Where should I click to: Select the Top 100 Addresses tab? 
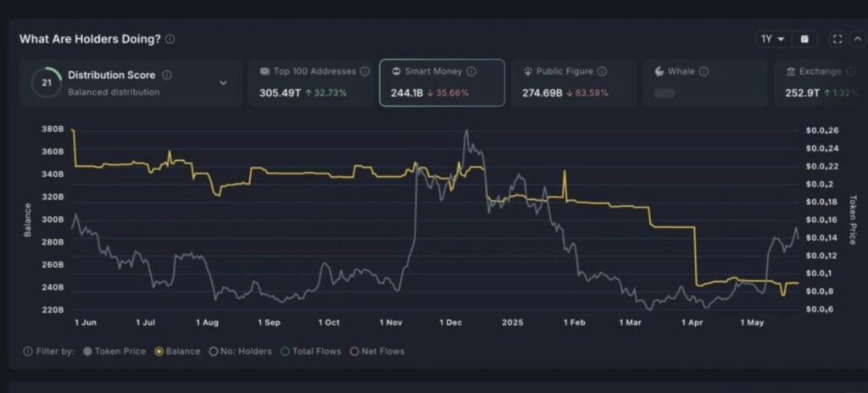coord(309,82)
